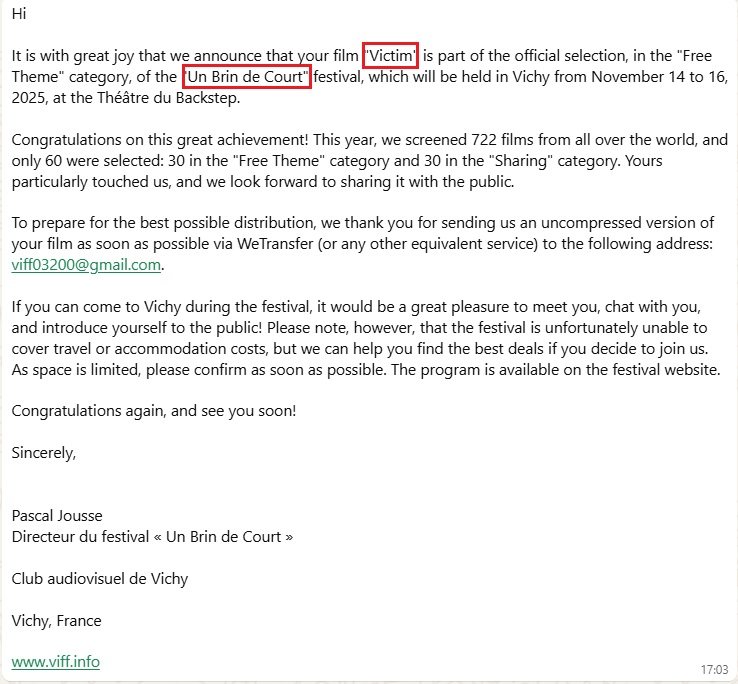
Task: Click the 17:03 message timestamp
Action: click(x=714, y=669)
